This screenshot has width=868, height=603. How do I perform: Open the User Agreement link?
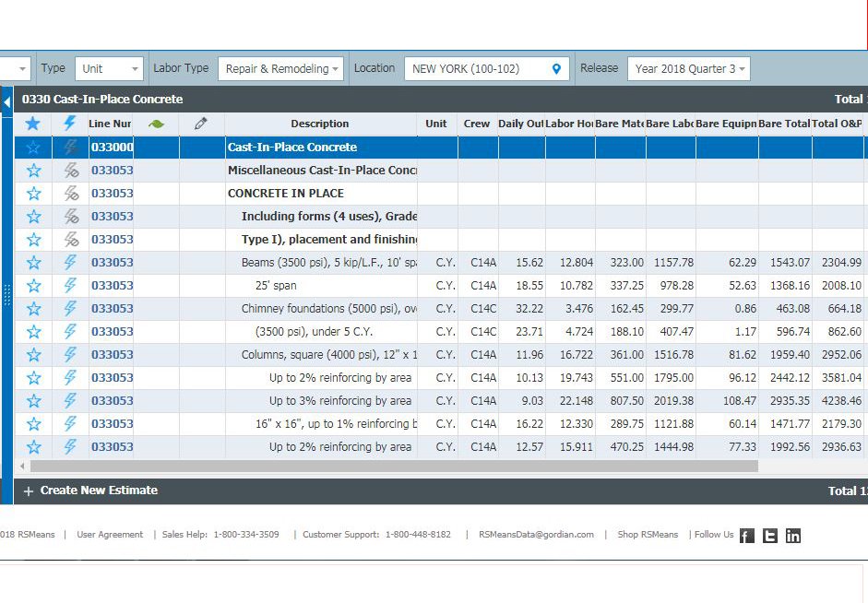tap(110, 535)
